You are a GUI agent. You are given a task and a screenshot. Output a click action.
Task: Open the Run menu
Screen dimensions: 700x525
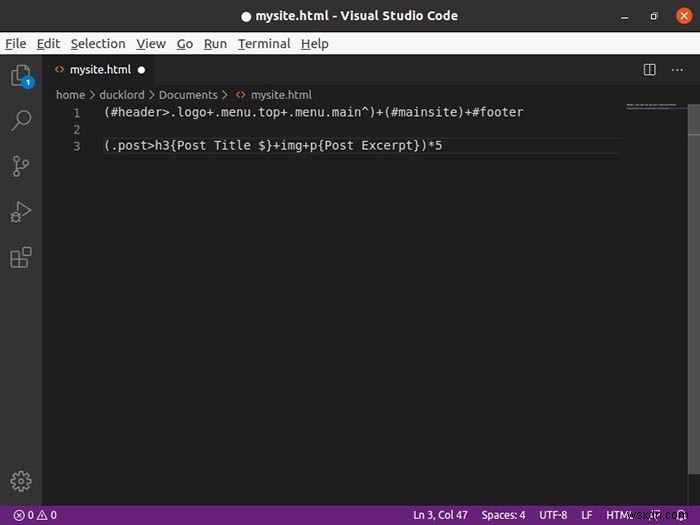point(215,44)
